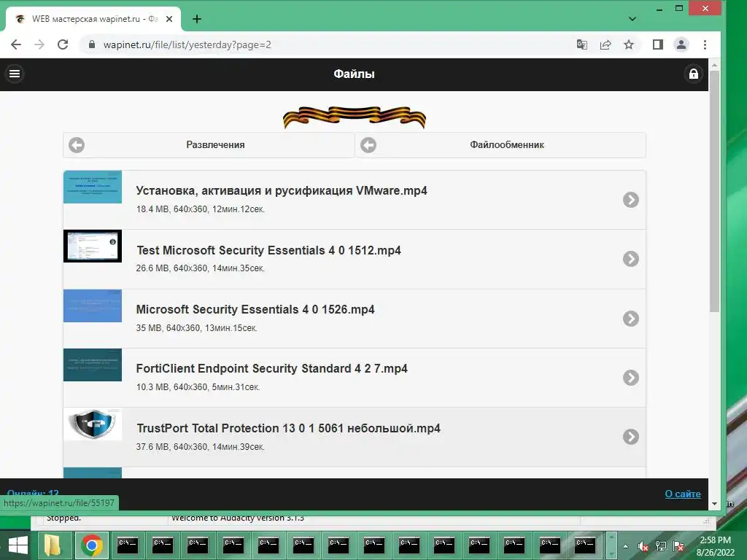
Task: Click the page vertical scrollbar thumb
Action: point(714,191)
